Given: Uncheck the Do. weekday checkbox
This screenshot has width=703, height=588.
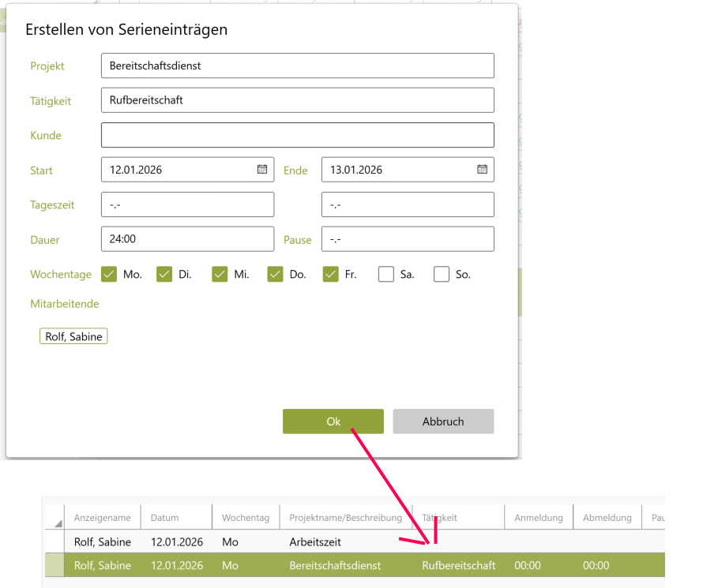Looking at the screenshot, I should coord(275,275).
